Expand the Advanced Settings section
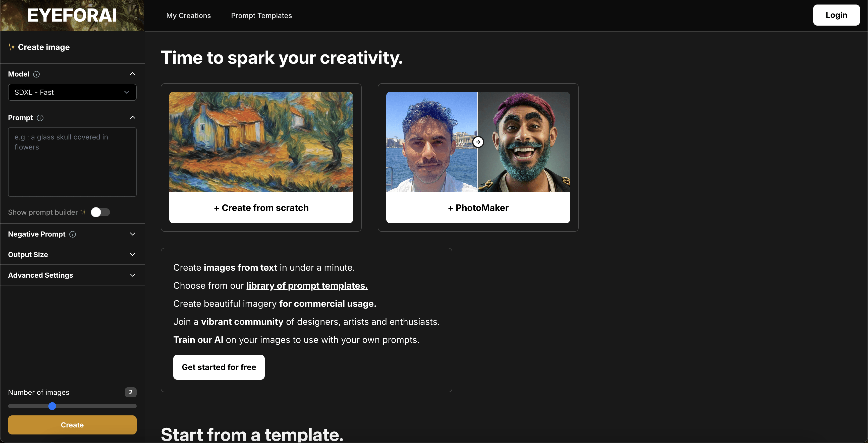868x443 pixels. click(132, 275)
